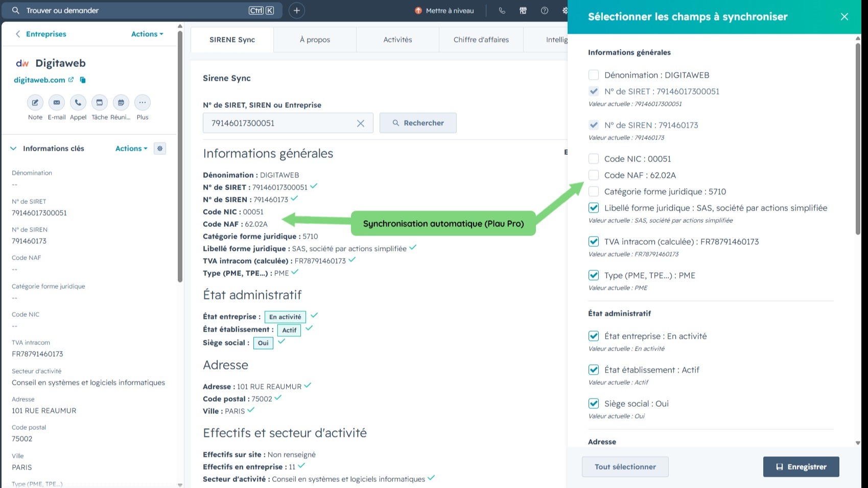Click the Appel phone icon
The width and height of the screenshot is (868, 488).
coord(78,103)
